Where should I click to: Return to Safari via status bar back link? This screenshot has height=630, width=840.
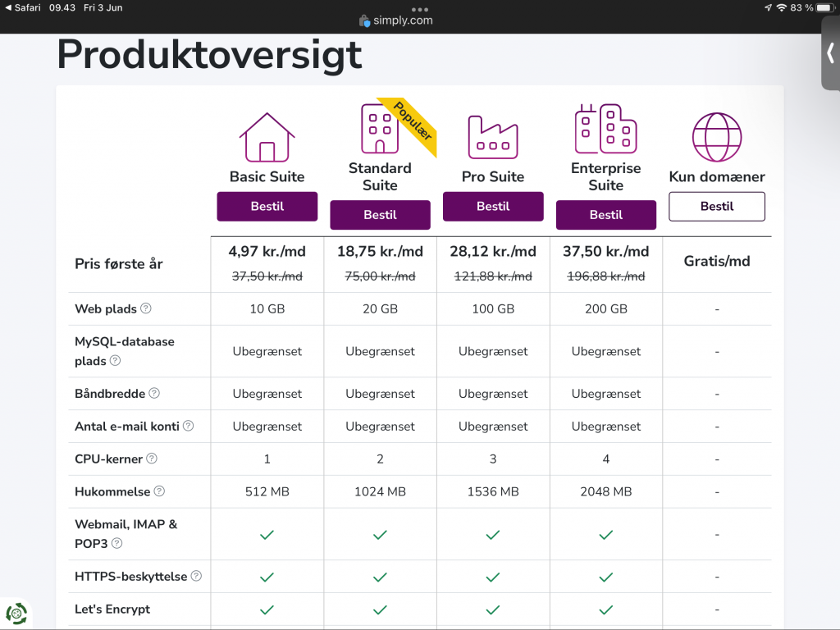[23, 7]
